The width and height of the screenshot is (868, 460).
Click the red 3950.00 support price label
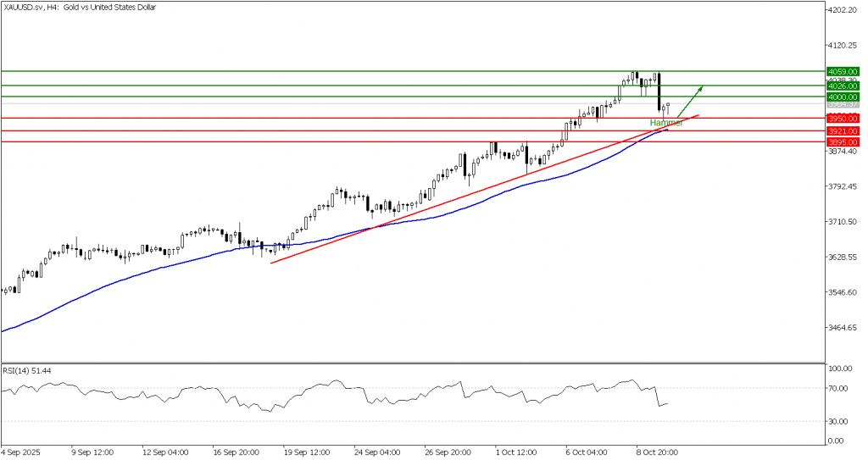pyautogui.click(x=843, y=119)
